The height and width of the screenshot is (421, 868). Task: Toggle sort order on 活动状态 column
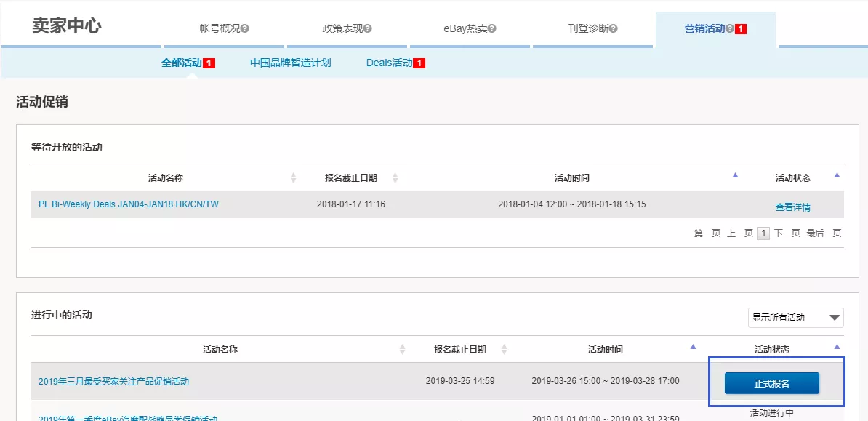click(x=837, y=175)
